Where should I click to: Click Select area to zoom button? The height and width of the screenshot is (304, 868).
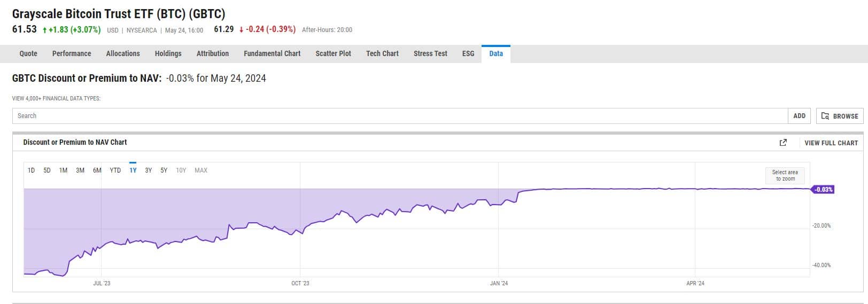pos(785,175)
